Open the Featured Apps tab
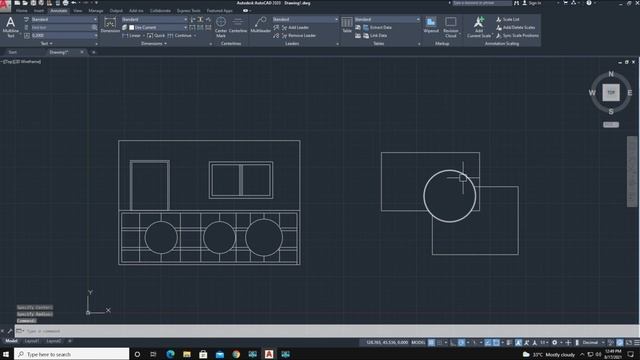This screenshot has height=360, width=640. (x=219, y=11)
